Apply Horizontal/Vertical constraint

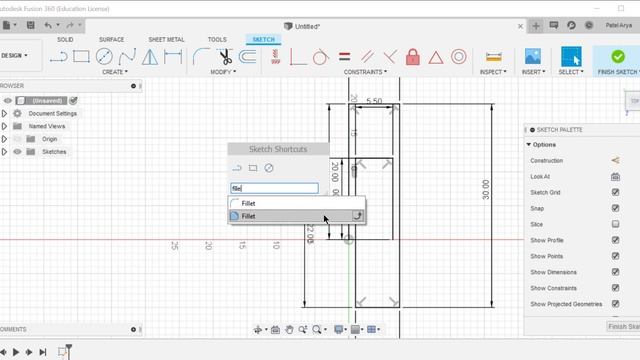point(276,57)
